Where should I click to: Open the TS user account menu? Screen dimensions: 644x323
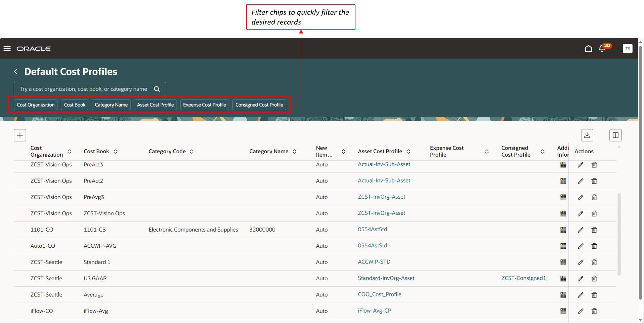628,48
